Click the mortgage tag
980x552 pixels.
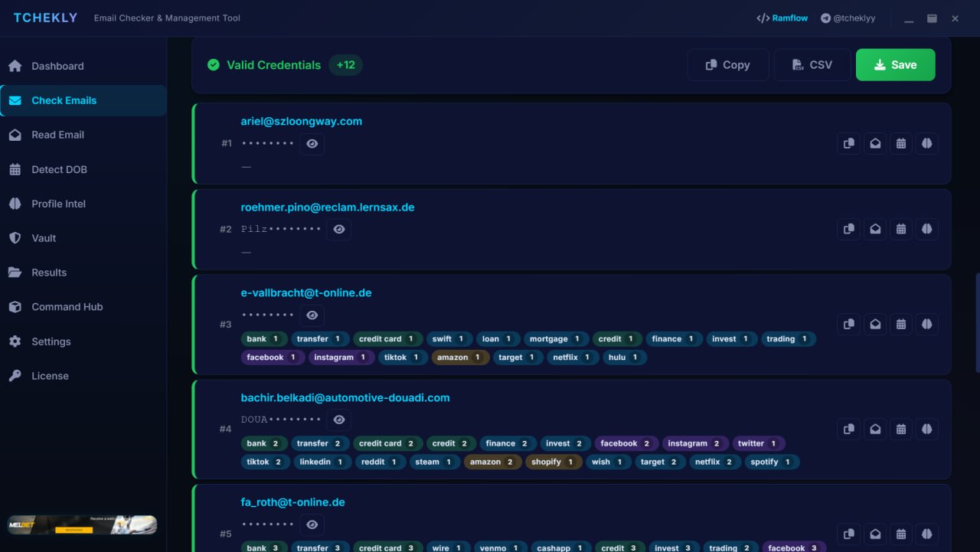coord(557,338)
